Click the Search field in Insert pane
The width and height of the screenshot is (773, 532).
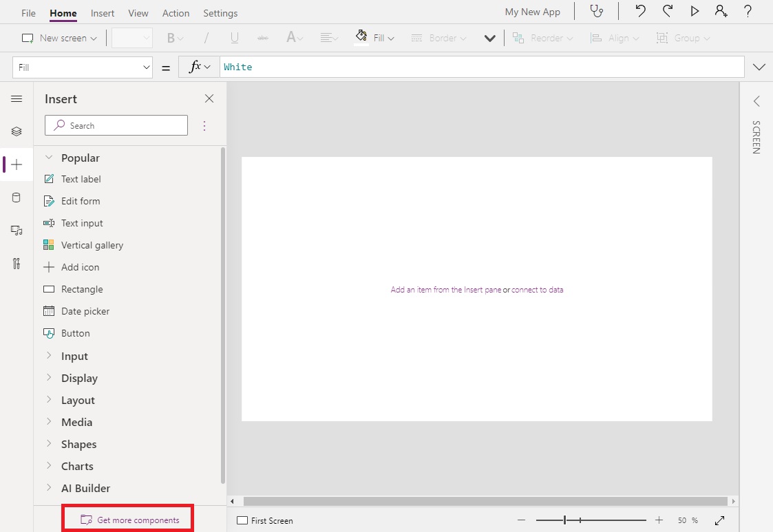click(116, 125)
